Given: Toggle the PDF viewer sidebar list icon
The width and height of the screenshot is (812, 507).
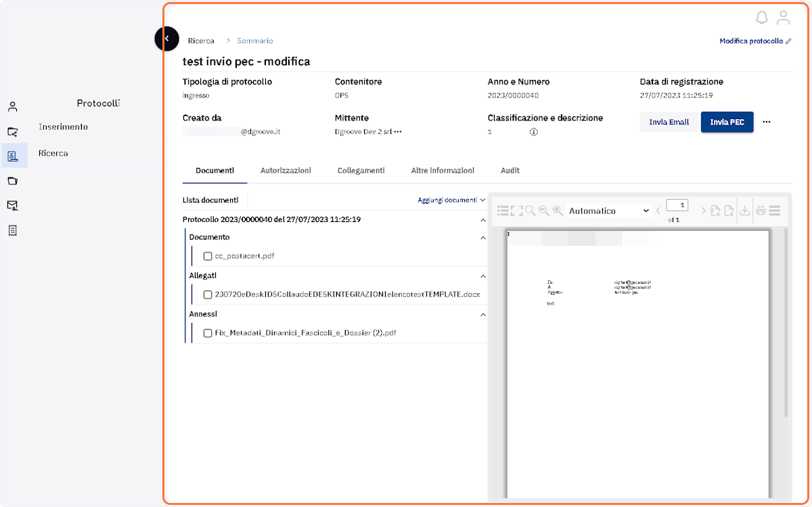Looking at the screenshot, I should point(503,211).
